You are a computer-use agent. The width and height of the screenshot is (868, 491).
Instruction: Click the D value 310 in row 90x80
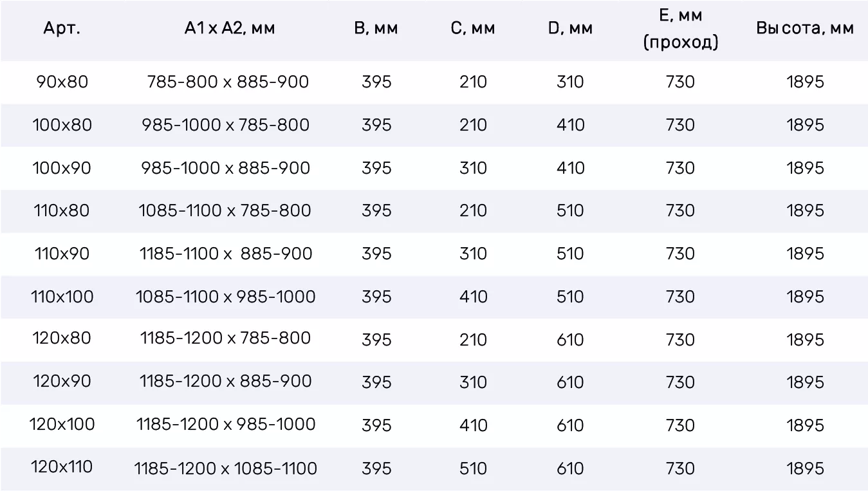(x=570, y=82)
